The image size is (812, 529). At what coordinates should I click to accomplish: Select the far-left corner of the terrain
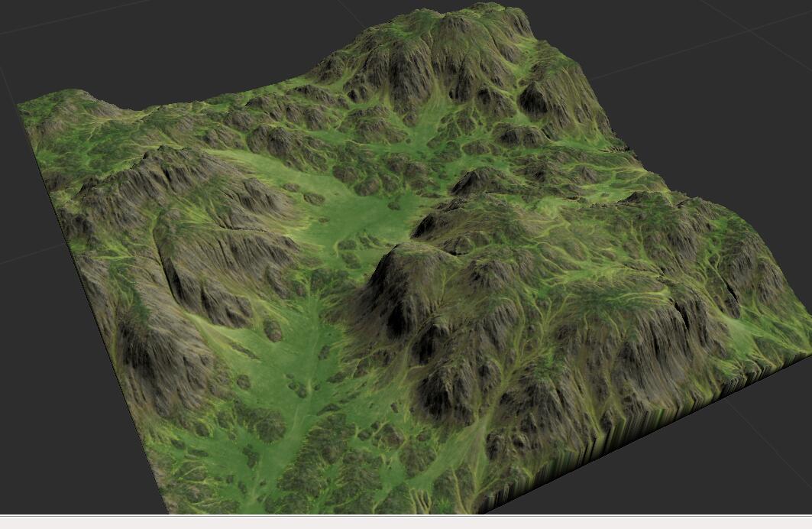click(x=21, y=103)
